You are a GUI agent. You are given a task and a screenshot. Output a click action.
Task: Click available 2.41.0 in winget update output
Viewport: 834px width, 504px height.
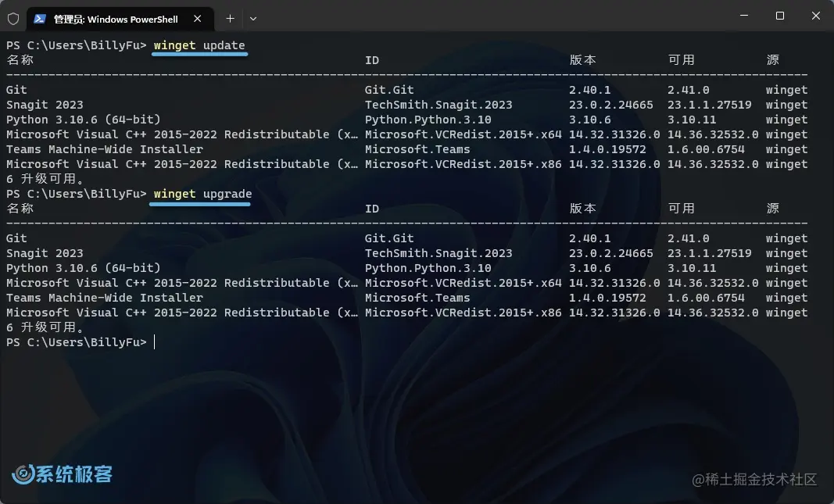(689, 90)
